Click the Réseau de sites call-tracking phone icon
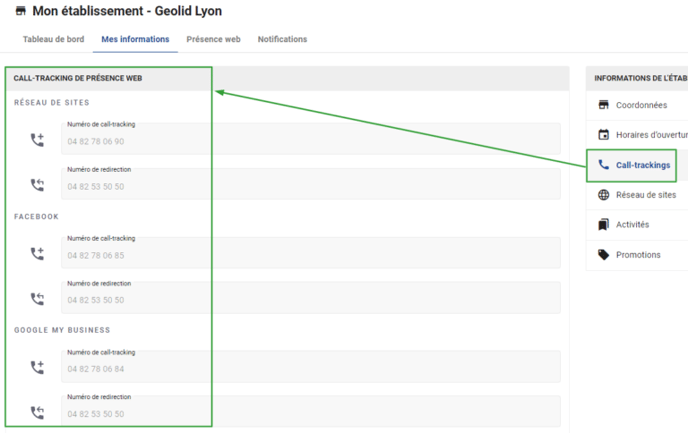Screen dimensions: 688x433 click(x=37, y=140)
